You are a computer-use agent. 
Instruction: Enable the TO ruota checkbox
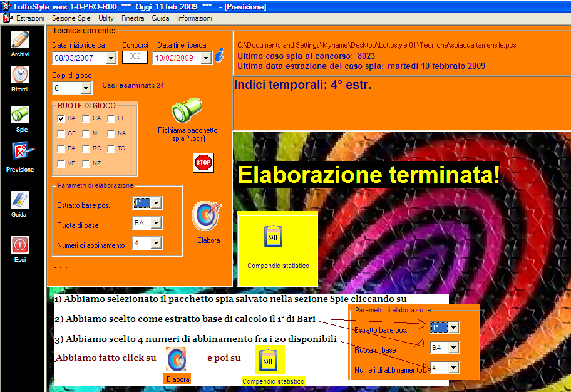[111, 148]
